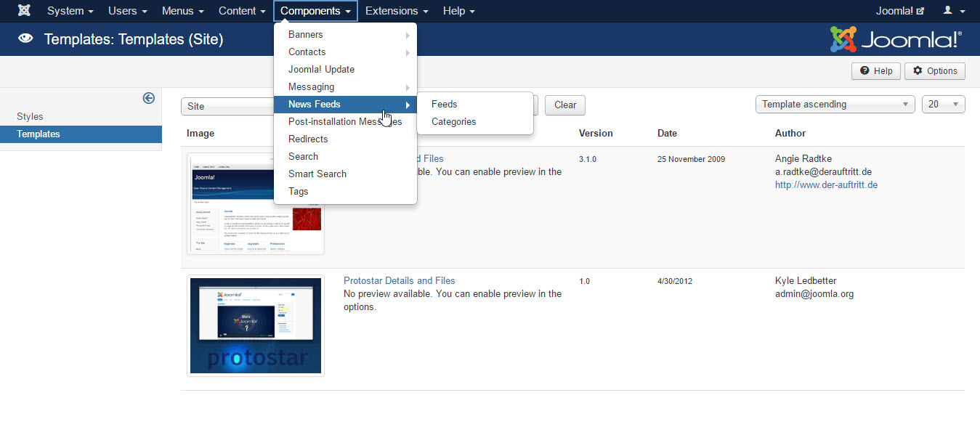Open the Extensions menu
980x443 pixels.
(x=396, y=11)
